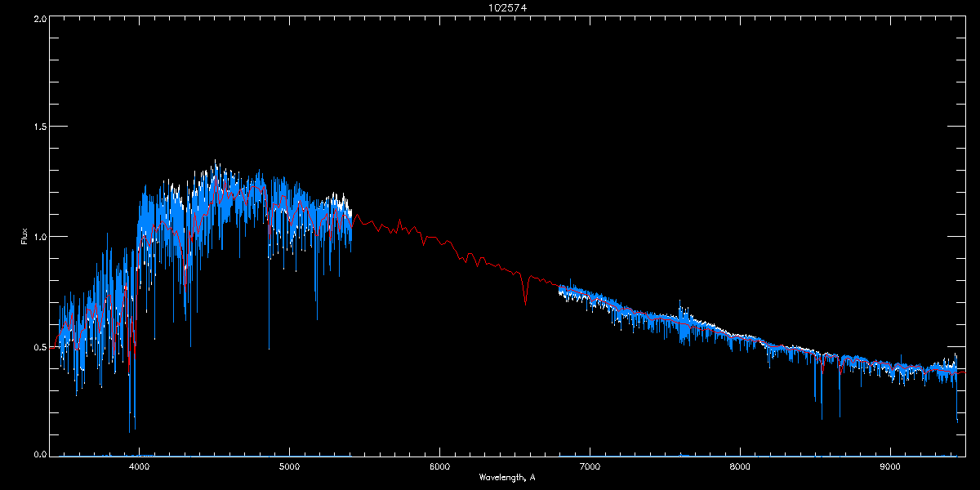Click the 8000 wavelength tick label
Image resolution: width=980 pixels, height=490 pixels.
tap(740, 467)
